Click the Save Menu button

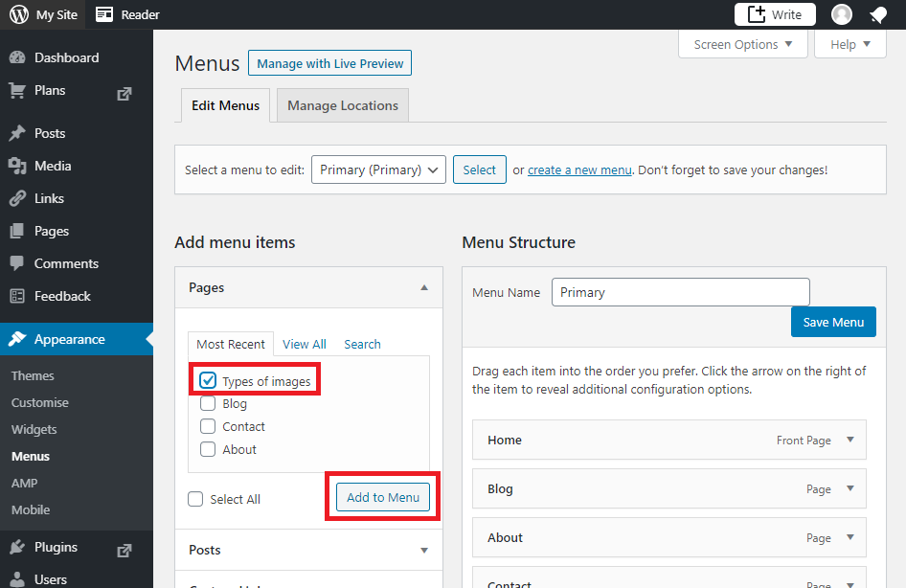point(833,322)
